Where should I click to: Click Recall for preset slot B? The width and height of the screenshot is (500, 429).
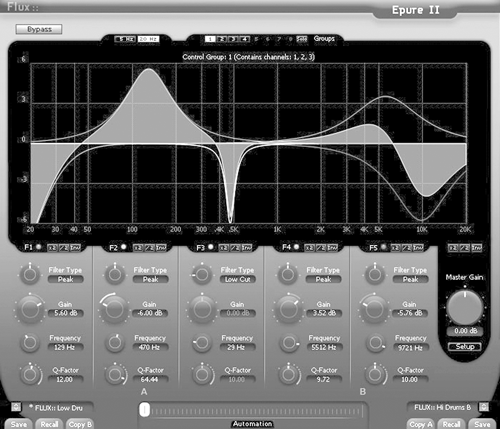tap(451, 424)
